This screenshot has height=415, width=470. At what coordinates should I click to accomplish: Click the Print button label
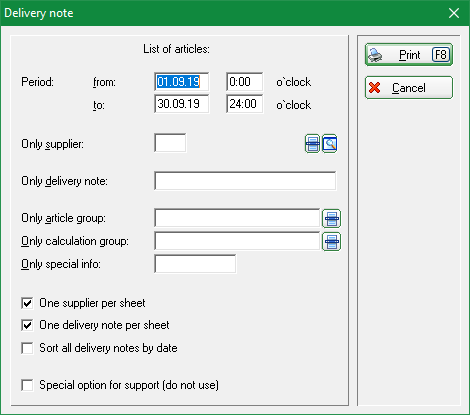pyautogui.click(x=410, y=55)
